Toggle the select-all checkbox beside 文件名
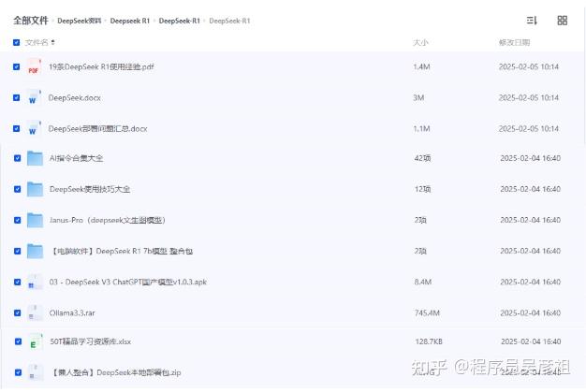 (16, 42)
